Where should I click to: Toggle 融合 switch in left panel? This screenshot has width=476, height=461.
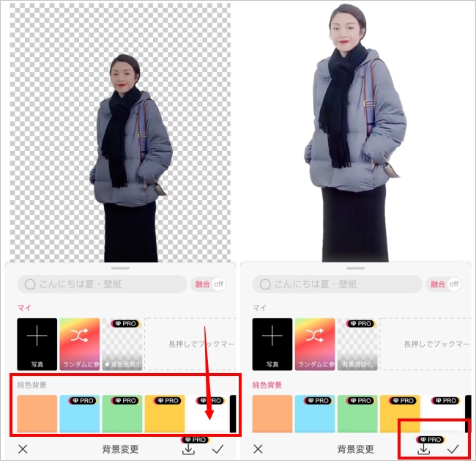point(209,284)
